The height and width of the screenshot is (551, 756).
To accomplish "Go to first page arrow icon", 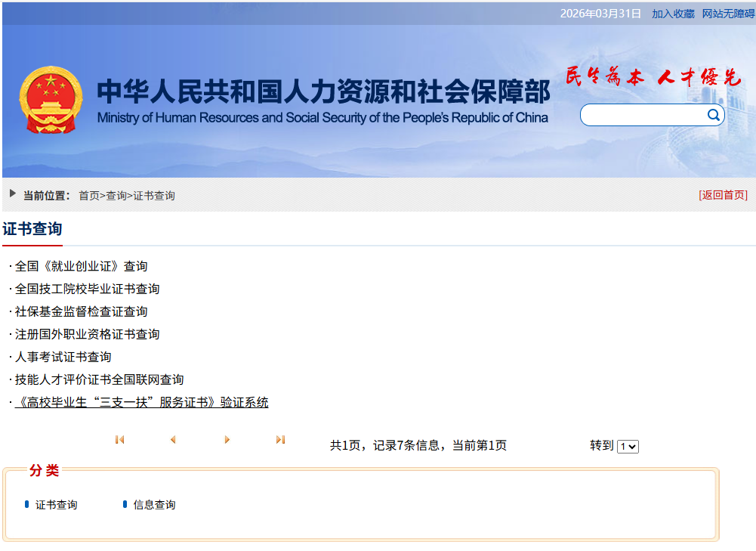I will point(119,440).
